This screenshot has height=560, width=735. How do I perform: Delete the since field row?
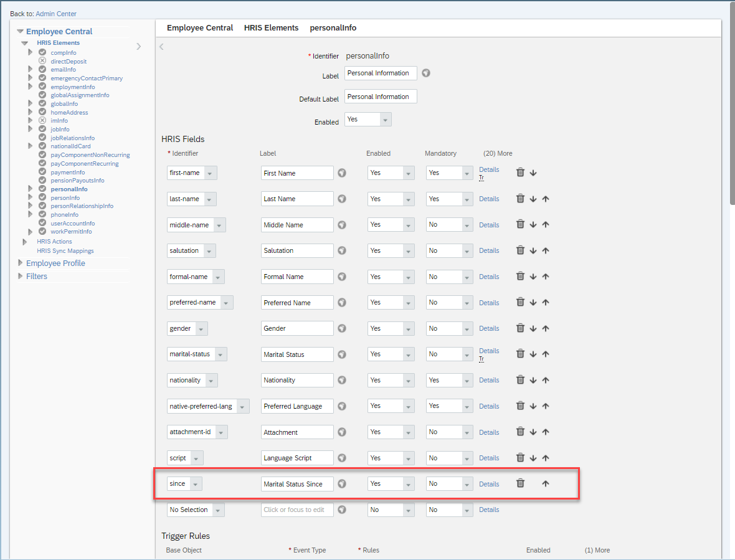520,483
